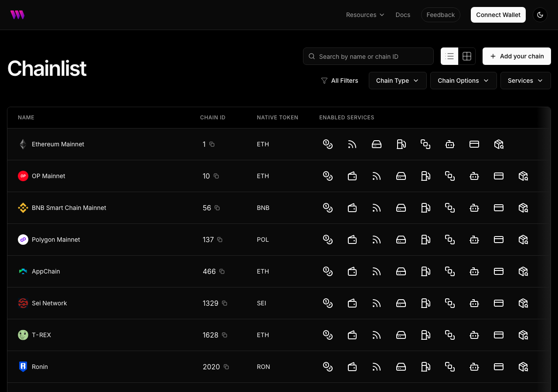This screenshot has height=392, width=558.
Task: Click the robot service icon for T-REX
Action: (x=474, y=335)
